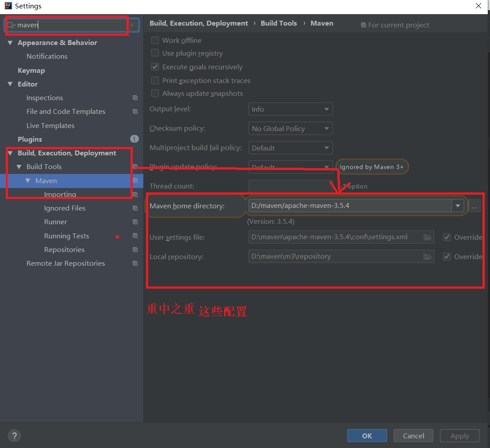
Task: Clear the maven search text with X icon
Action: click(131, 25)
